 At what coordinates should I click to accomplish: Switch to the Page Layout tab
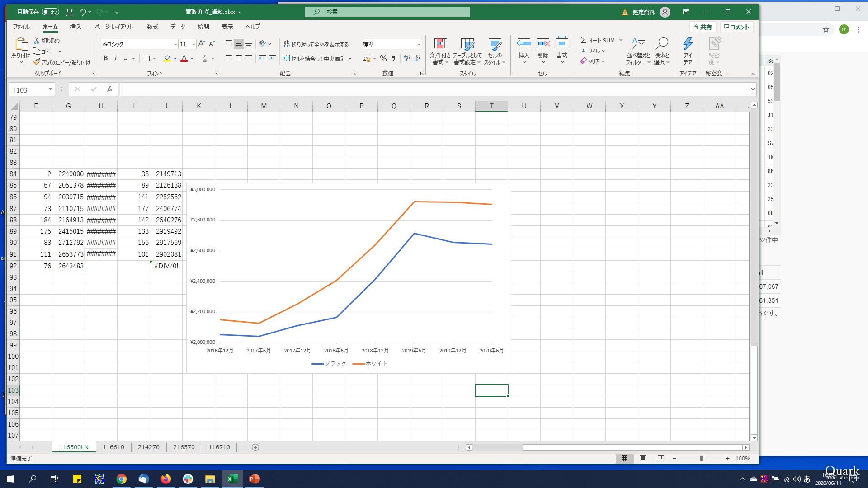114,27
